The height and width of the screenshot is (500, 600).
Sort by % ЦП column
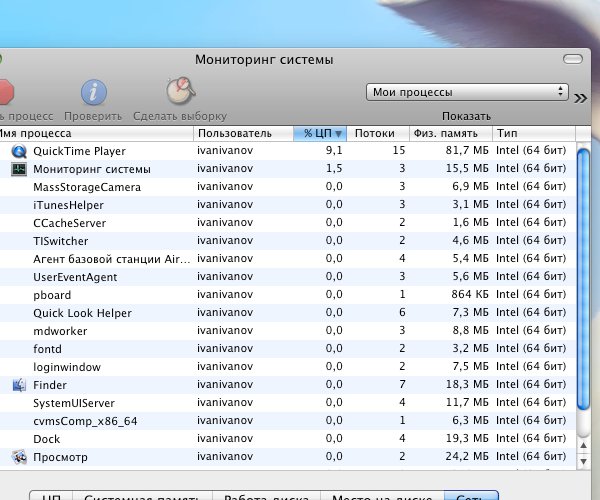[x=320, y=134]
